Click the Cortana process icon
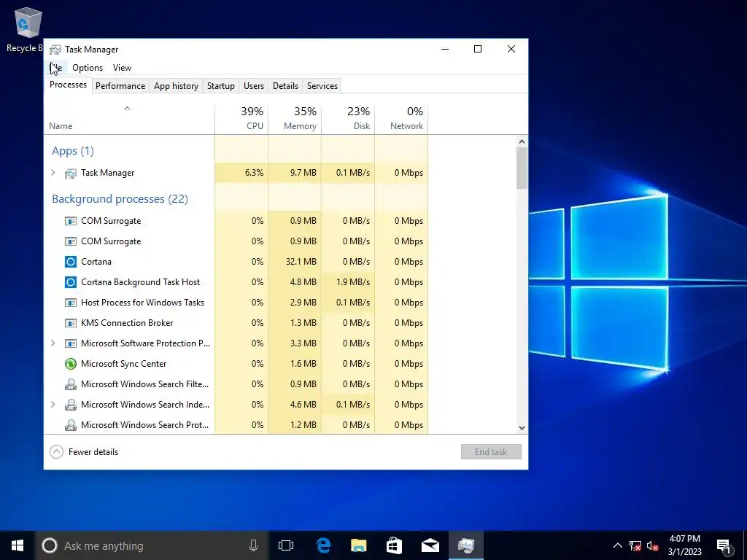This screenshot has height=560, width=747. 71,262
